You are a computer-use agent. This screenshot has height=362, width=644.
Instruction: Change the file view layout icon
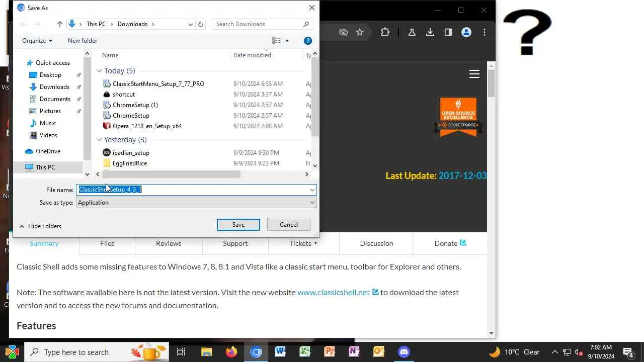[276, 41]
